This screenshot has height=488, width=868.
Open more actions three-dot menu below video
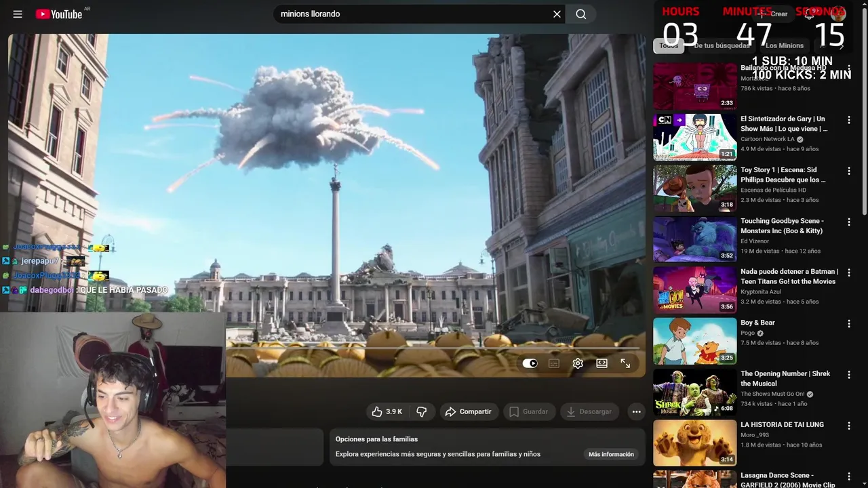tap(636, 411)
